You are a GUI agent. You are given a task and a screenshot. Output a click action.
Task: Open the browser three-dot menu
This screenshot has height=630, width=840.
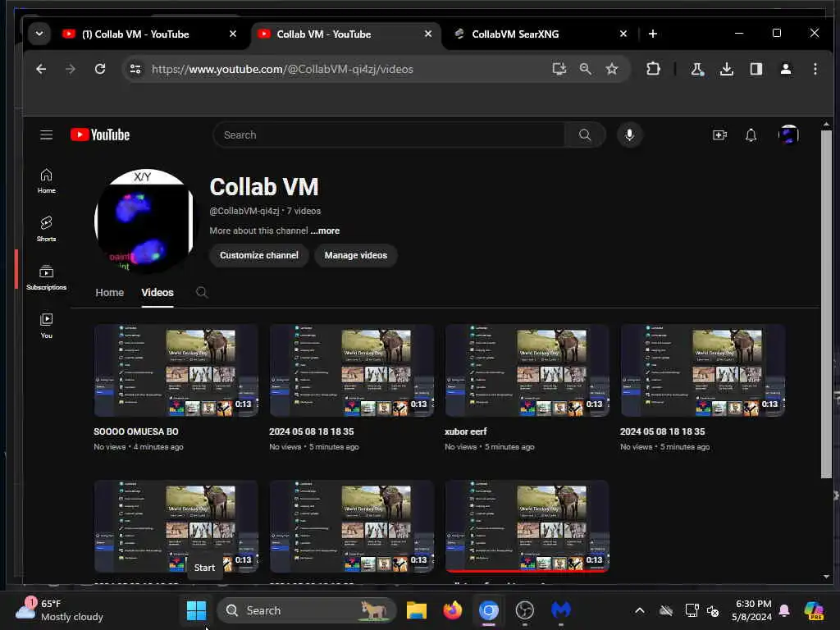[815, 69]
